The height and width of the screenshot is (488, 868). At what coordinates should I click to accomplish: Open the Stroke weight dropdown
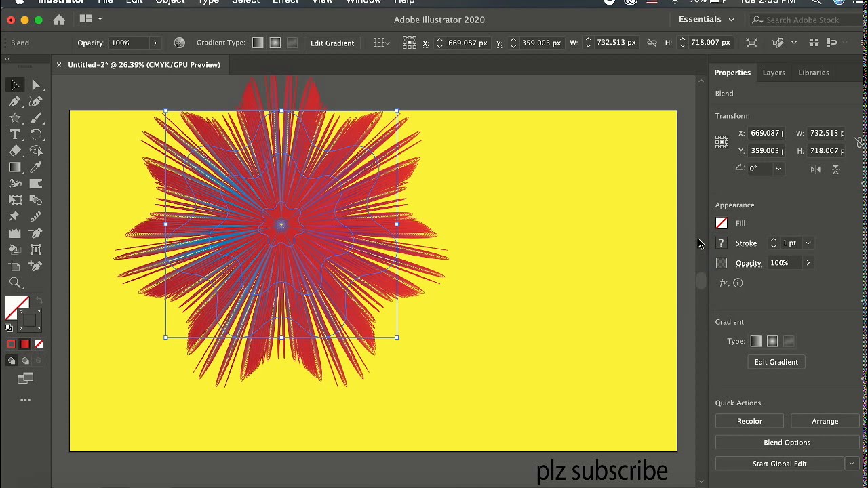(808, 243)
